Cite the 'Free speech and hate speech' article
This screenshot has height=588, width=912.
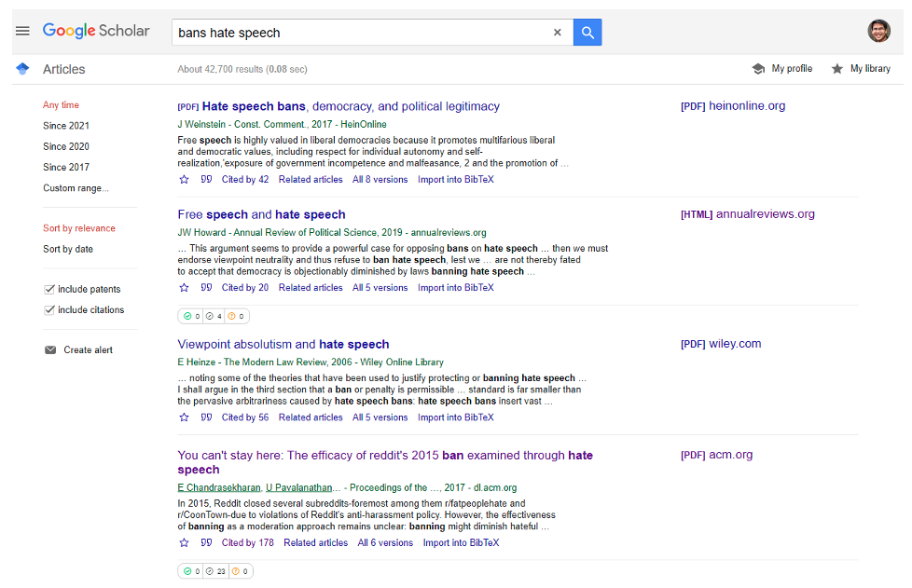(206, 287)
